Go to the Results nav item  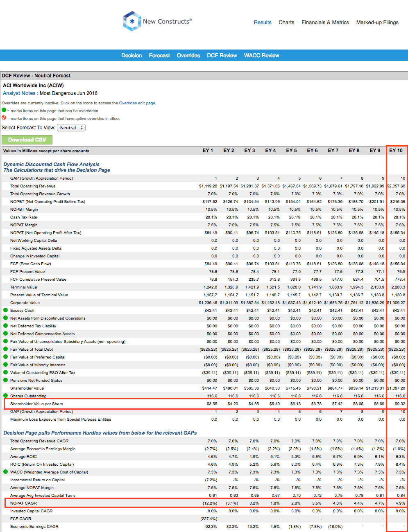pyautogui.click(x=263, y=23)
